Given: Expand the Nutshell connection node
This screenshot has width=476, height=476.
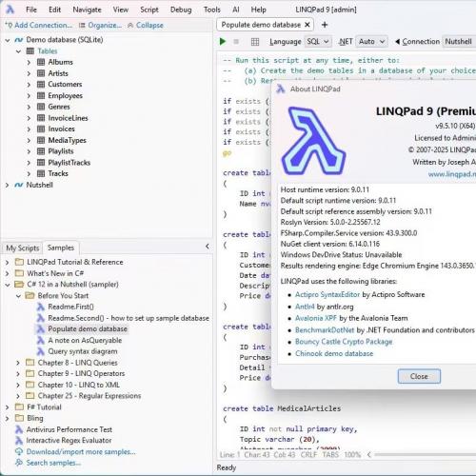Looking at the screenshot, I should click(x=7, y=185).
